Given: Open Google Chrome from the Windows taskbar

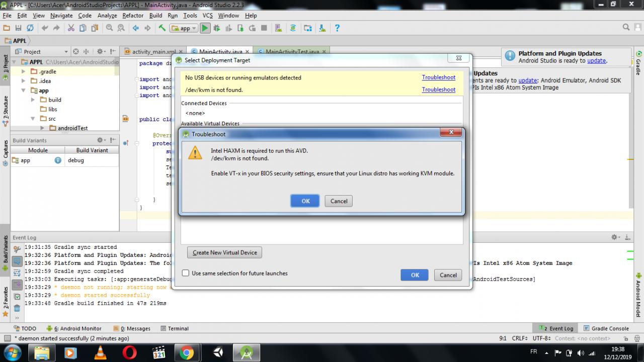Looking at the screenshot, I should coord(187,353).
